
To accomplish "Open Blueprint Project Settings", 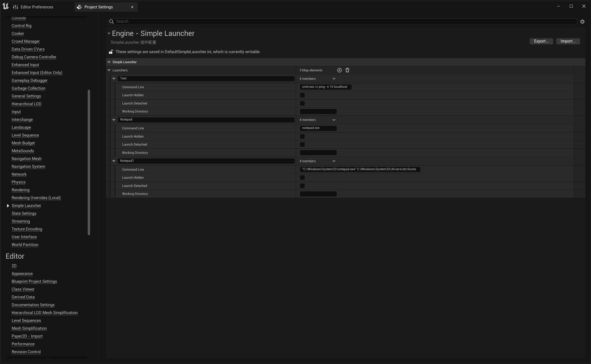I will coord(34,281).
